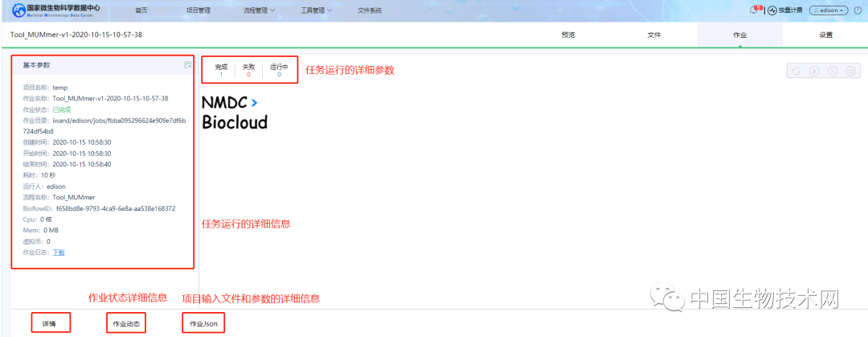The width and height of the screenshot is (868, 337).
Task: Open the 作业Json bottom tab
Action: tap(203, 323)
